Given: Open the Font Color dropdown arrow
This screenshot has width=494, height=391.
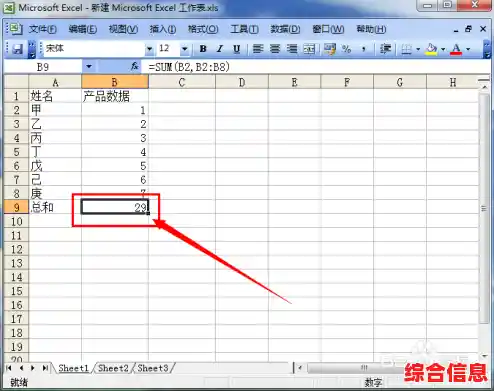Looking at the screenshot, I should pyautogui.click(x=468, y=49).
